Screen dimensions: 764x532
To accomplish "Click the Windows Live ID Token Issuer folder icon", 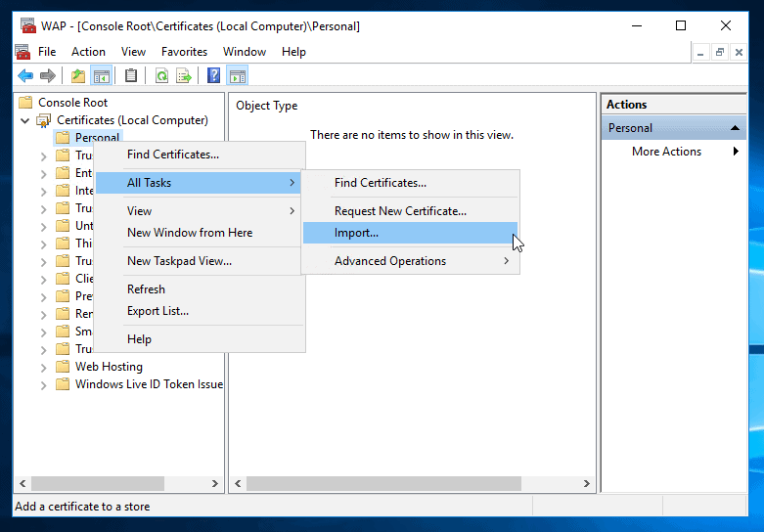I will [63, 384].
